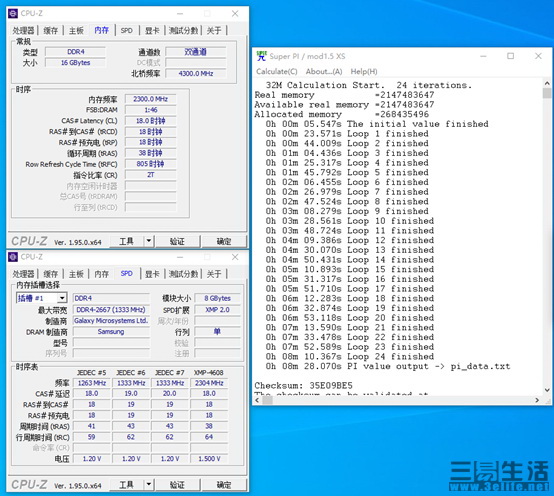Click Super PI vertical scrollbar up arrow
The height and width of the screenshot is (496, 554).
[x=547, y=83]
